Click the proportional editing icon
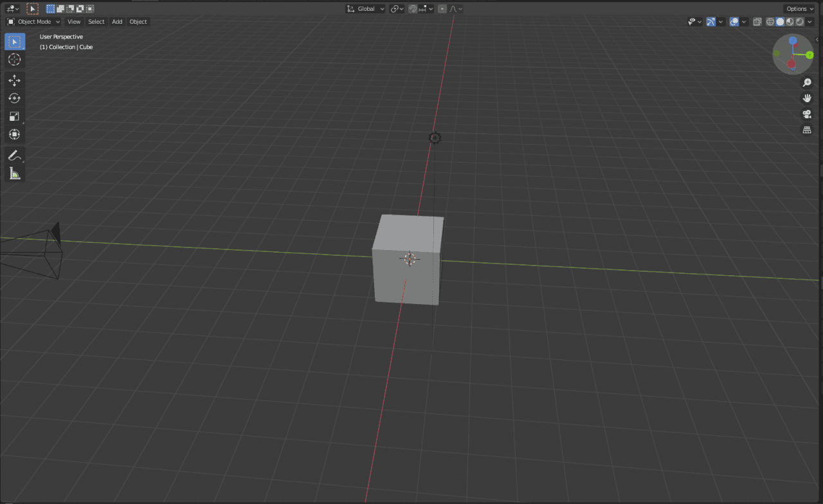Screen dimensions: 823x504 coord(442,8)
